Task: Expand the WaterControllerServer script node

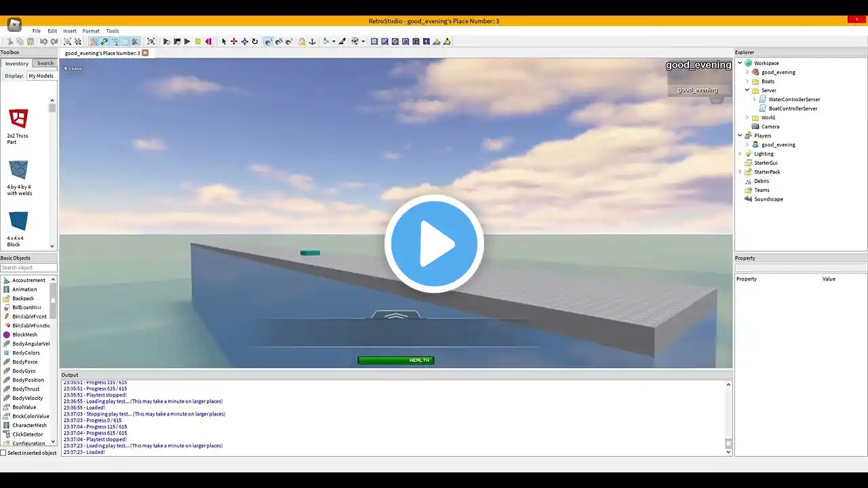Action: [754, 100]
